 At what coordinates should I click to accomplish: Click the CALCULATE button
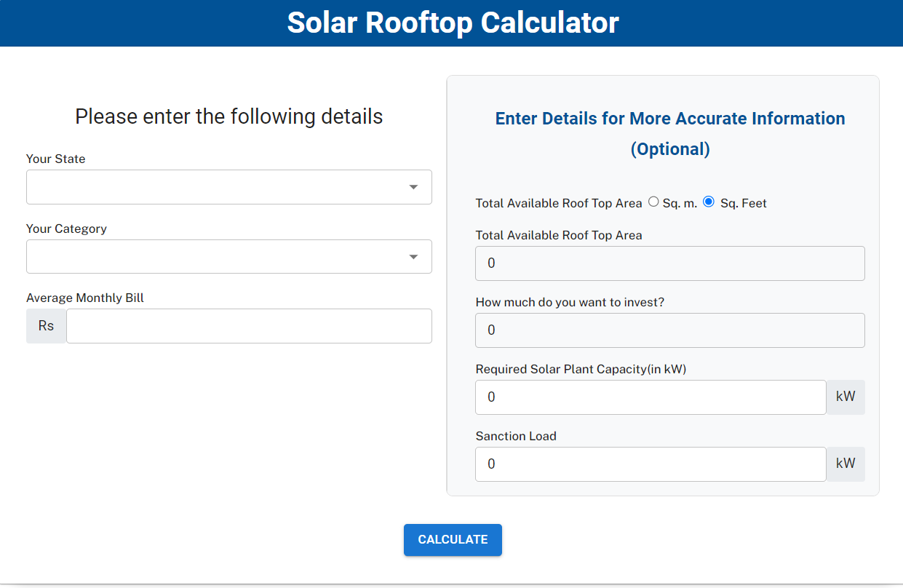[453, 540]
